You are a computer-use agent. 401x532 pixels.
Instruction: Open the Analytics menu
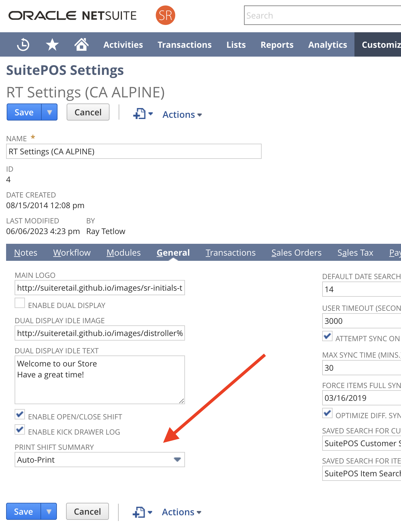[x=328, y=45]
